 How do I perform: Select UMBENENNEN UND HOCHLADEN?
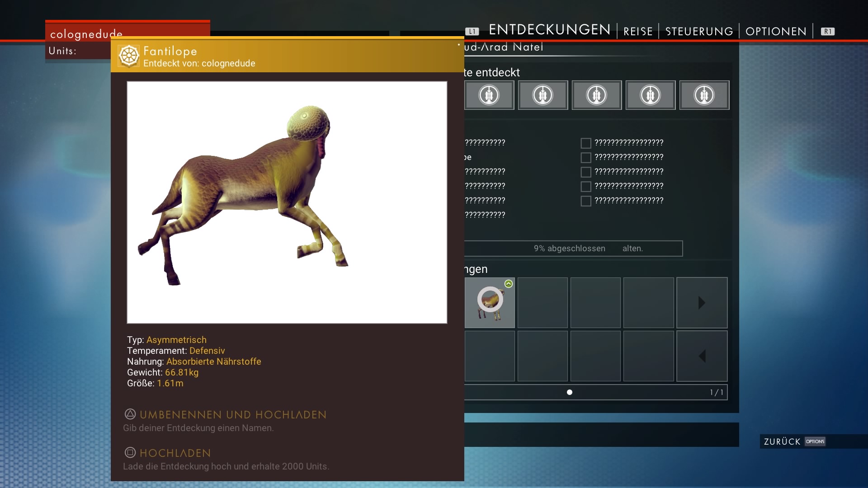coord(233,415)
